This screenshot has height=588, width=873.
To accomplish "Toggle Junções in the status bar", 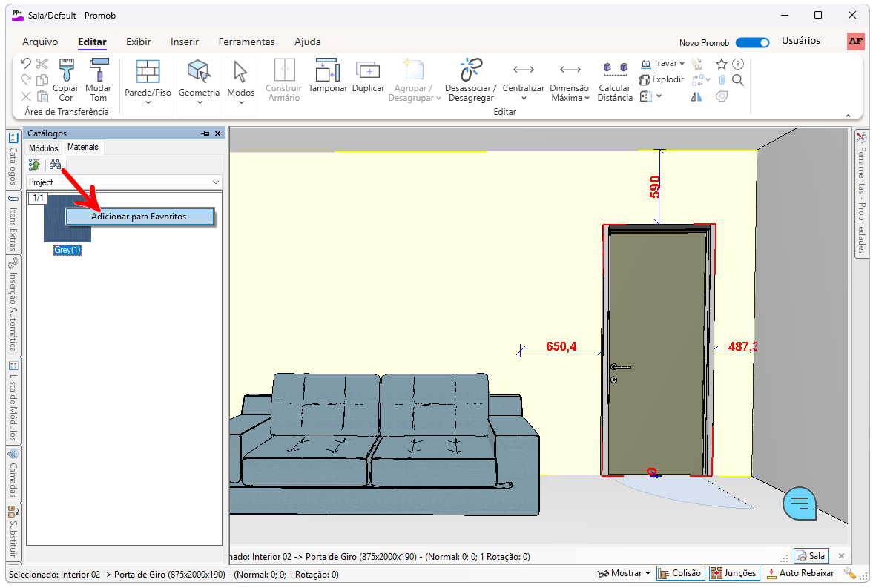I will coord(734,573).
